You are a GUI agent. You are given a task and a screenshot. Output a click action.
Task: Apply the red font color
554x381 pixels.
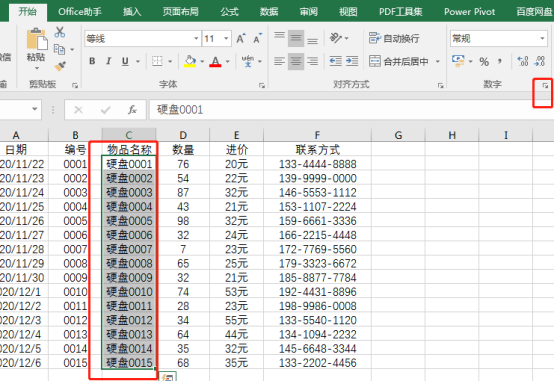pos(215,61)
